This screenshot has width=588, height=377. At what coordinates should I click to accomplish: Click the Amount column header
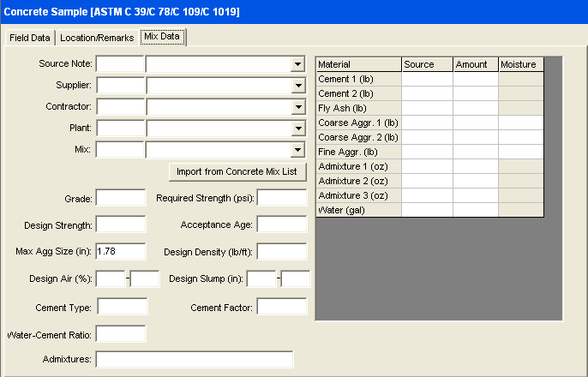[476, 64]
